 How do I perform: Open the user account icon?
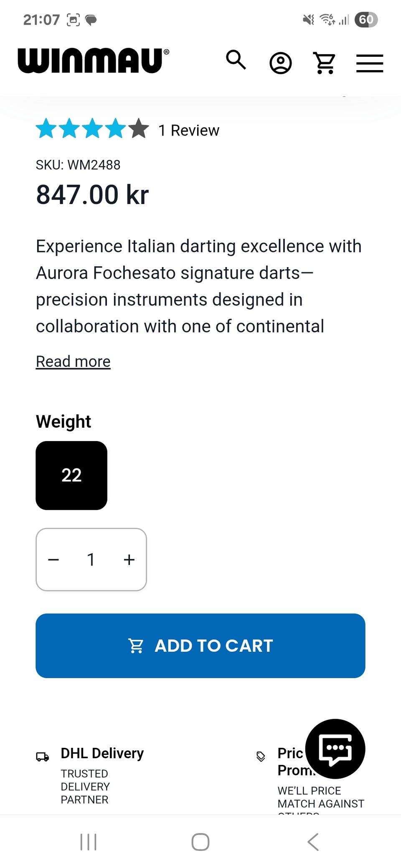(x=280, y=63)
